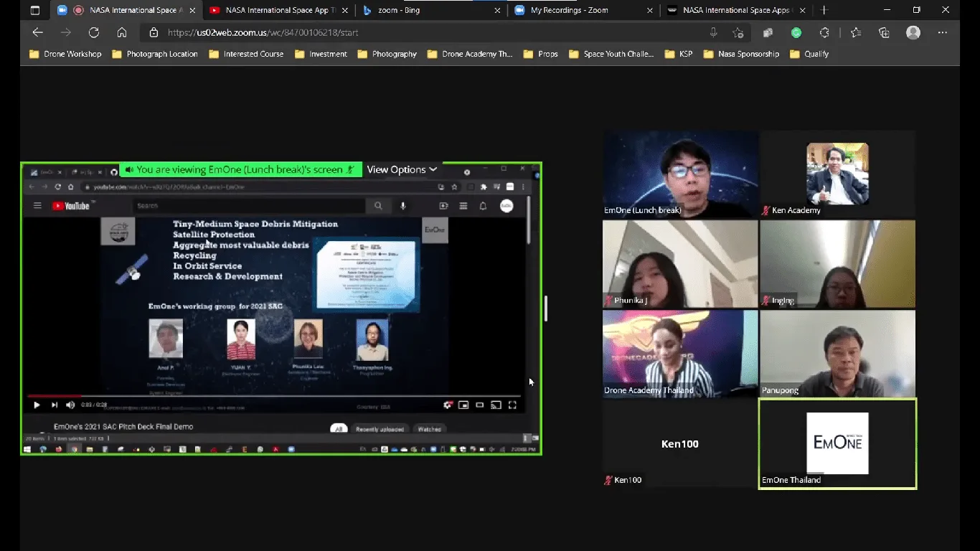The height and width of the screenshot is (551, 980).
Task: Toggle YouTube theater mode
Action: point(480,405)
